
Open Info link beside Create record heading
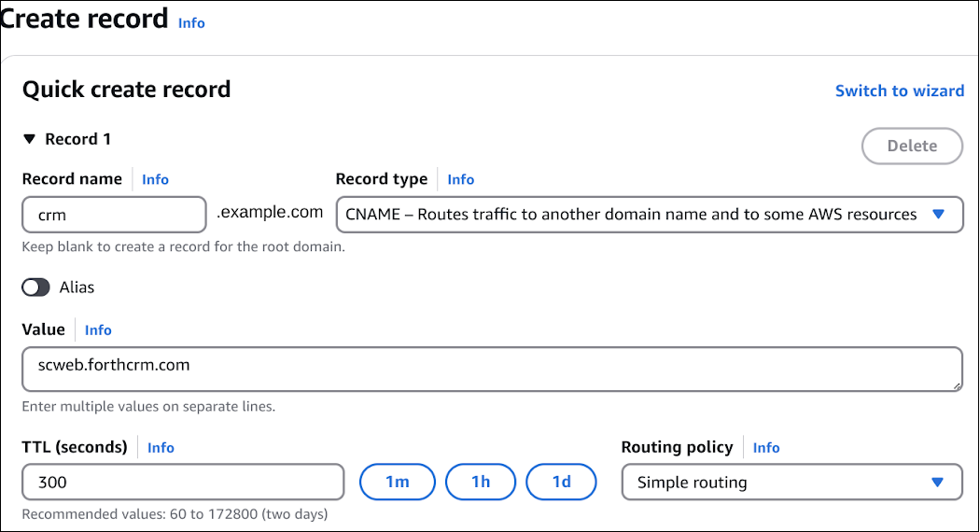click(x=191, y=22)
